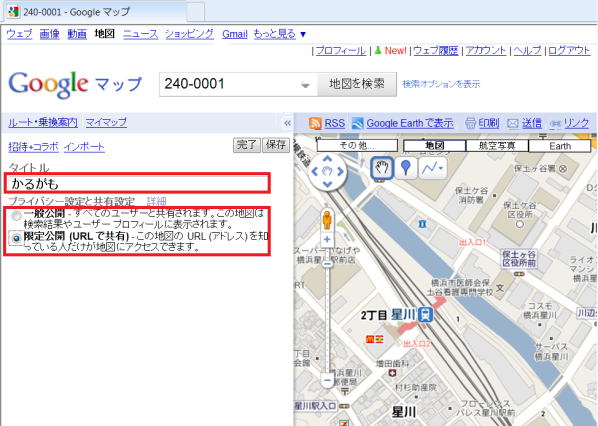
Task: Collapse the left panel with double arrow
Action: [288, 123]
